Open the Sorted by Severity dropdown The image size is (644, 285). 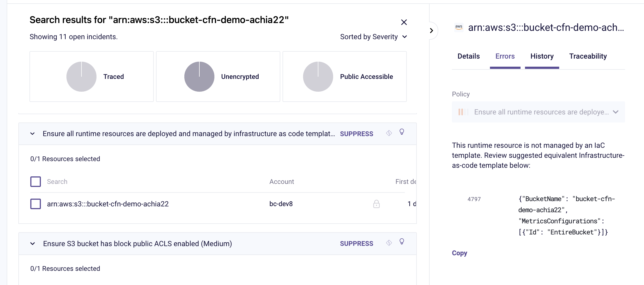tap(373, 37)
